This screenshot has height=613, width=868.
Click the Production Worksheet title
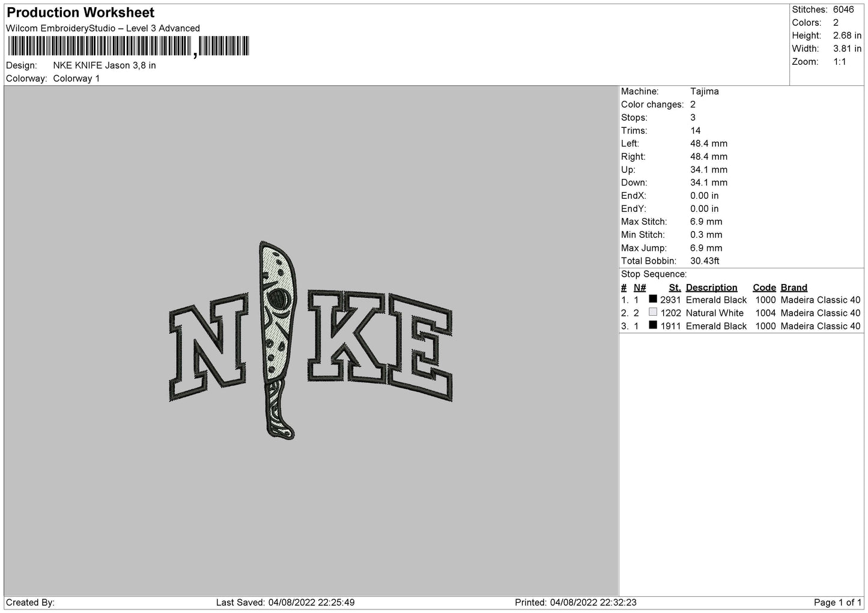click(x=80, y=13)
